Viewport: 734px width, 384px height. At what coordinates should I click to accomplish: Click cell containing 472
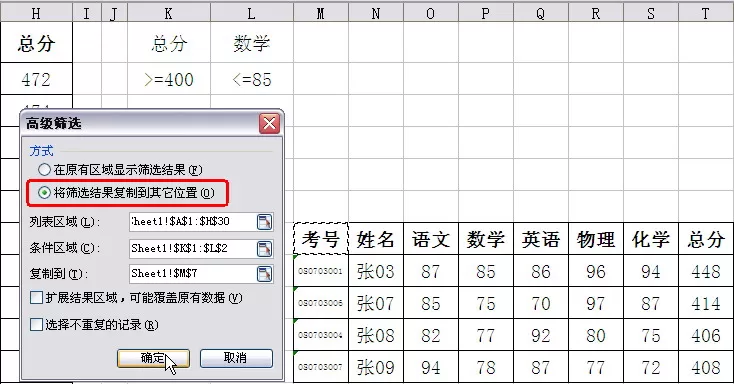(36, 79)
